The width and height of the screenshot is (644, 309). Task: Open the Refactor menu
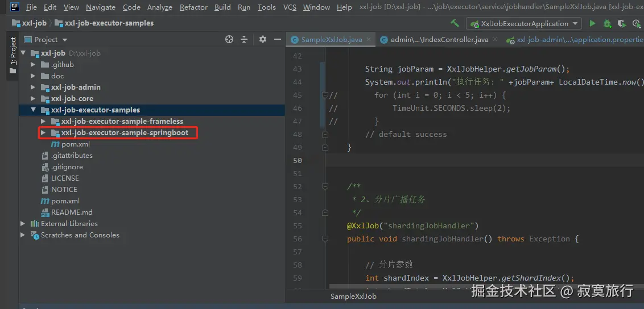tap(193, 7)
